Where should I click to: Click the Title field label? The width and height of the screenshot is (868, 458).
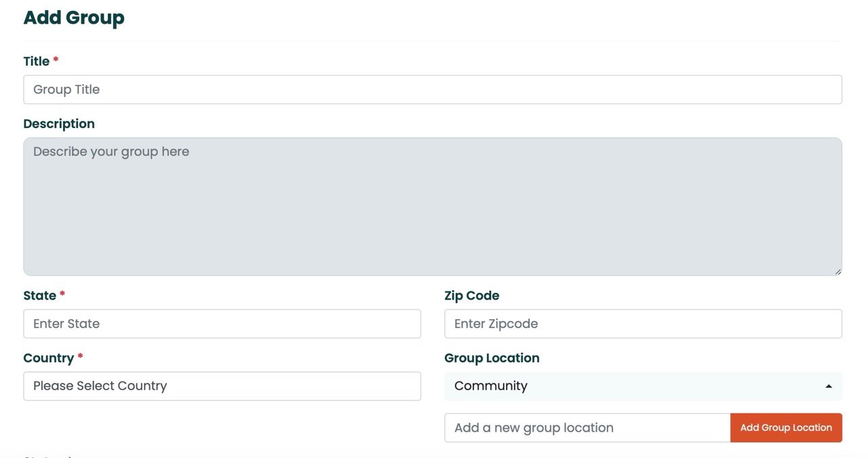(x=36, y=62)
